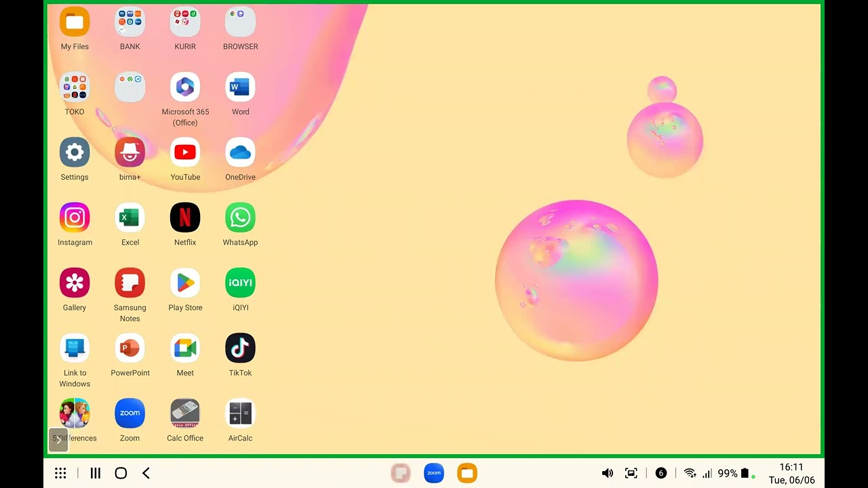Open the TOKO folder

point(75,87)
